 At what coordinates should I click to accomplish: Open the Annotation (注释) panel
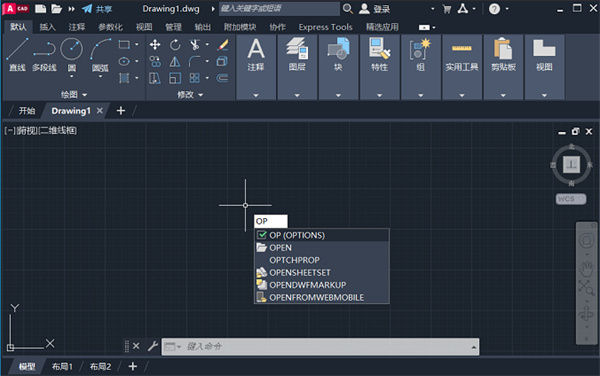pyautogui.click(x=256, y=67)
